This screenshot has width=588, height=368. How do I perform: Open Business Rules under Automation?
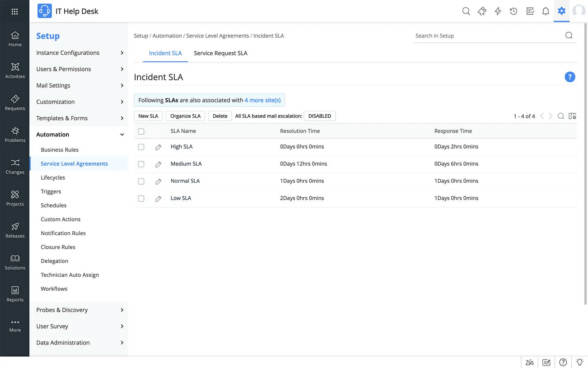coord(59,150)
